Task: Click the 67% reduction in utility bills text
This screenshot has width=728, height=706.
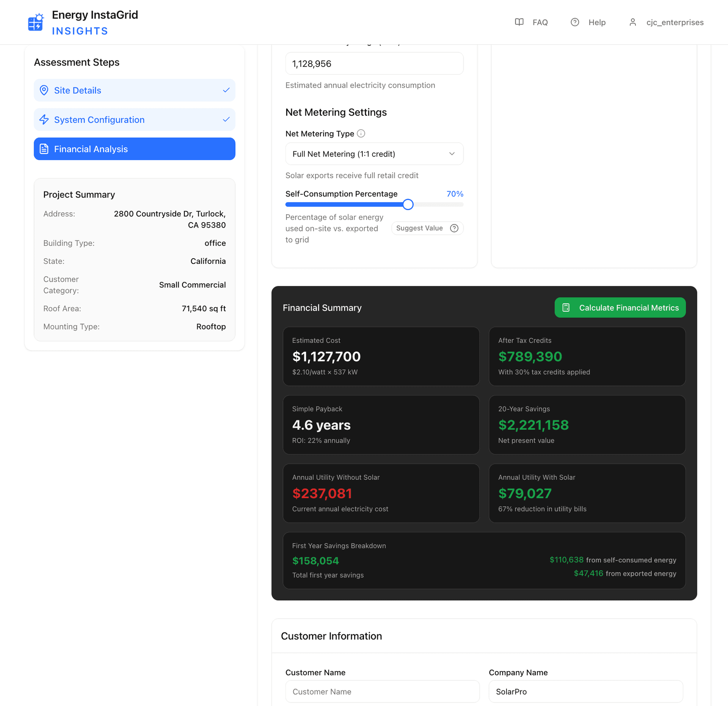Action: pos(542,509)
